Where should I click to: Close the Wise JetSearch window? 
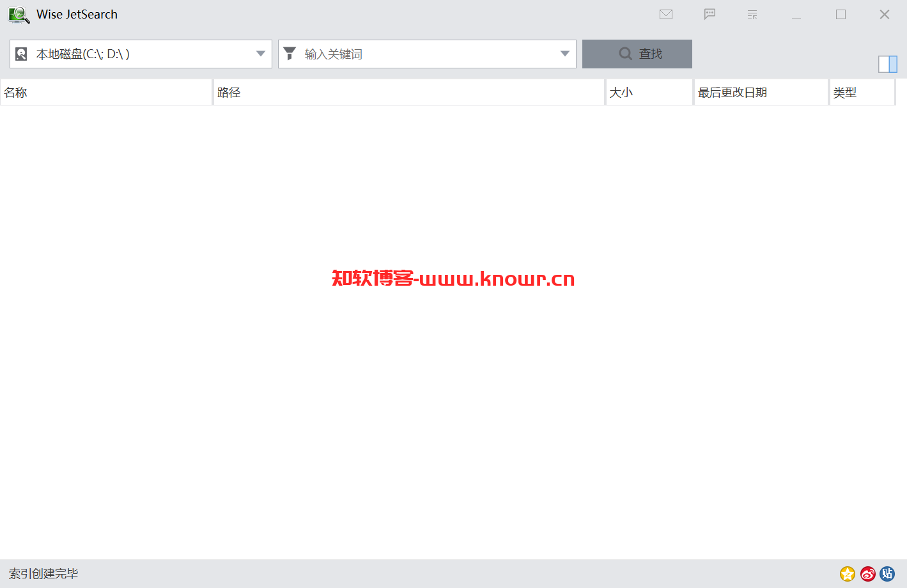coord(885,15)
